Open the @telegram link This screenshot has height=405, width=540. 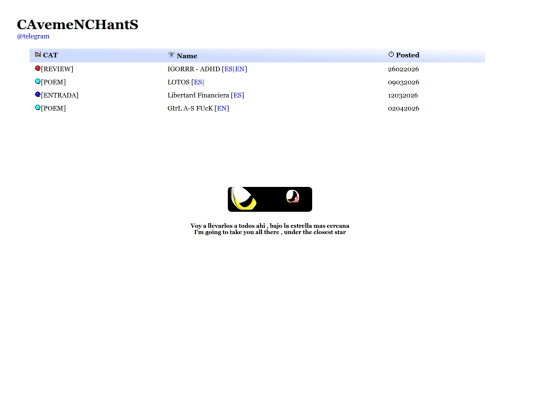[x=33, y=36]
